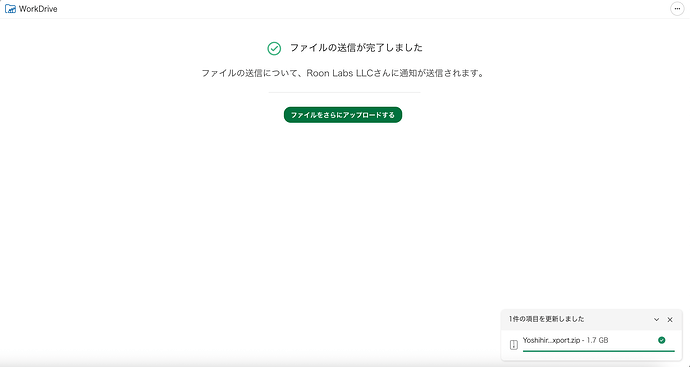Click the green upload success icon

[x=661, y=340]
